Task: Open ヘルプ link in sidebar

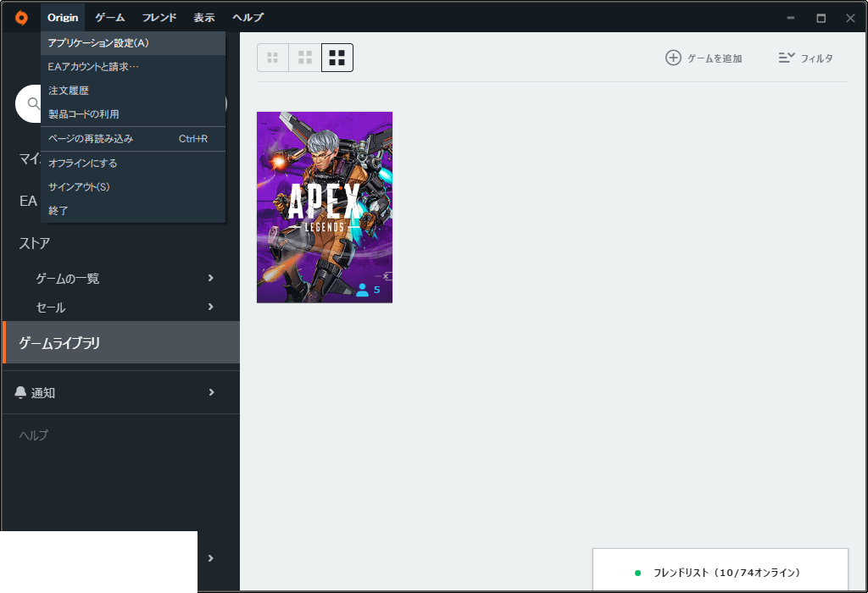Action: (33, 435)
